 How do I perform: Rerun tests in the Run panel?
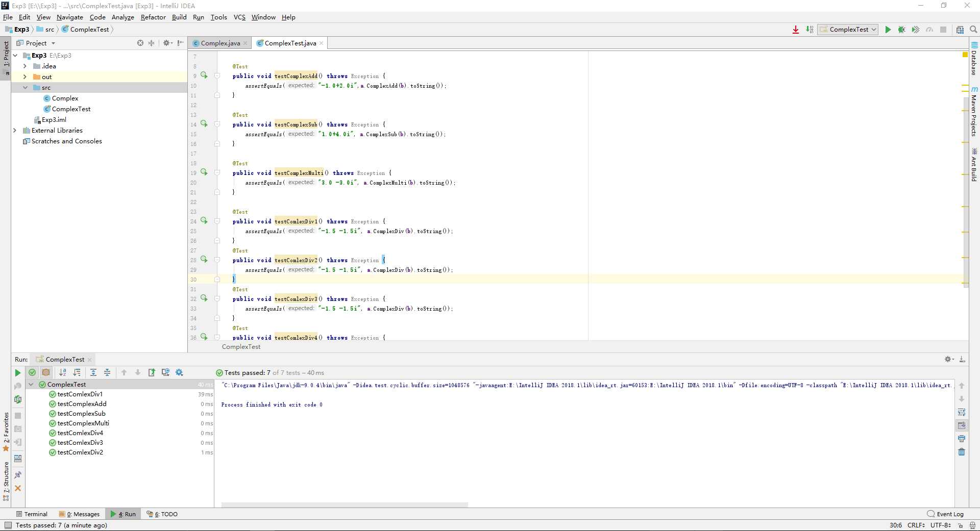(18, 373)
